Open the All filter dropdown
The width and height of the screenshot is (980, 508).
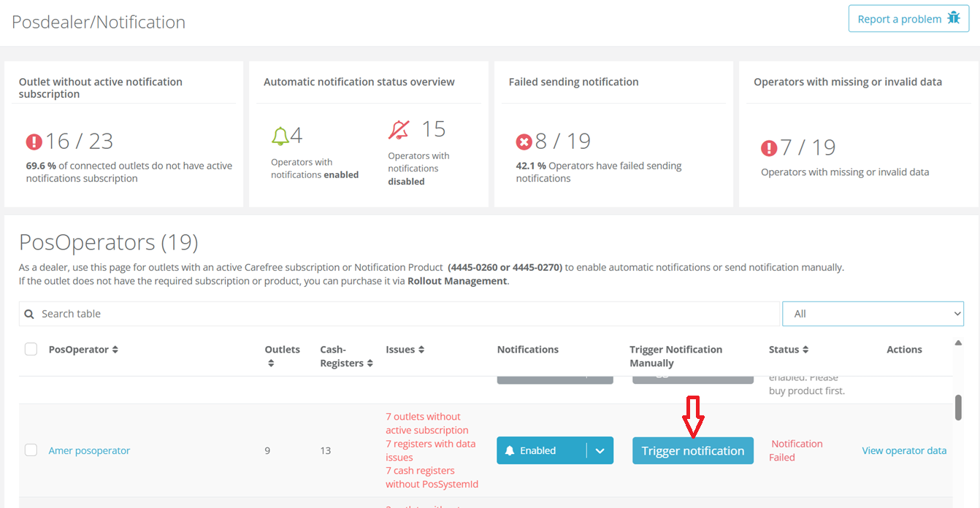(873, 314)
